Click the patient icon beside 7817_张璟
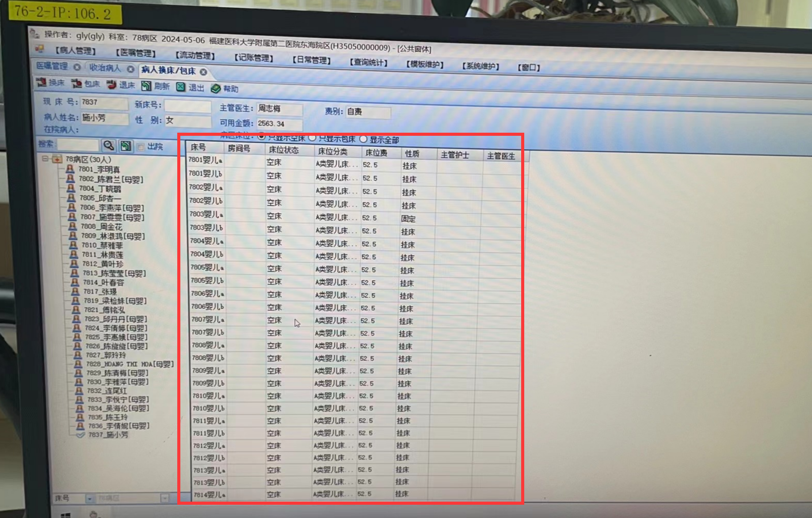Screen dimensions: 812x518 75,291
